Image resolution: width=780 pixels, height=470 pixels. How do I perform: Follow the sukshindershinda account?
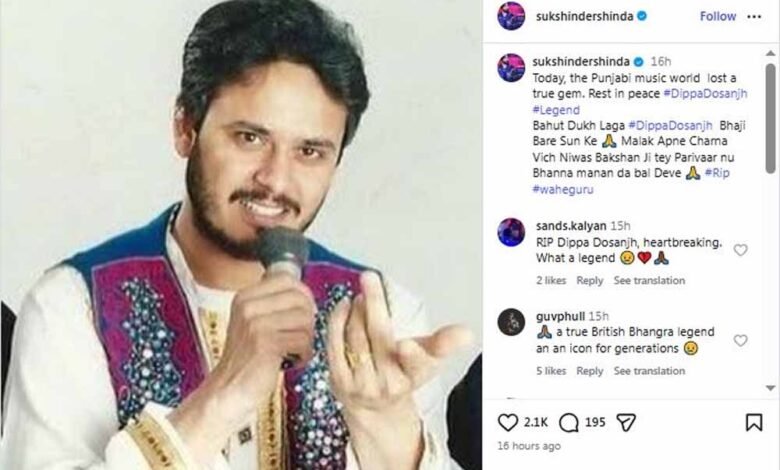click(718, 16)
